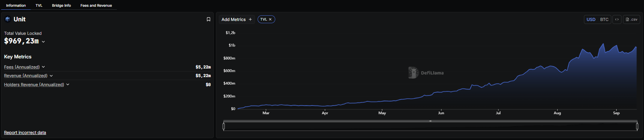Switch to the TVL tab
The width and height of the screenshot is (644, 140).
coord(39,5)
